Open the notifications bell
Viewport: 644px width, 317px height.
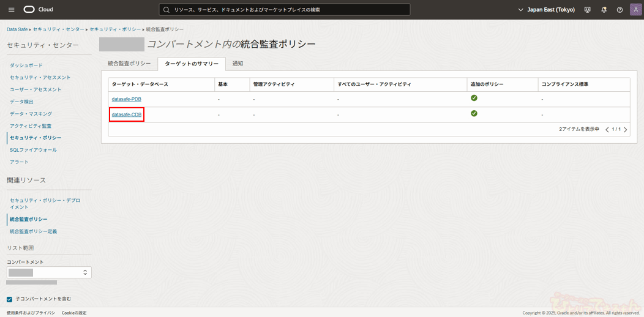(604, 10)
